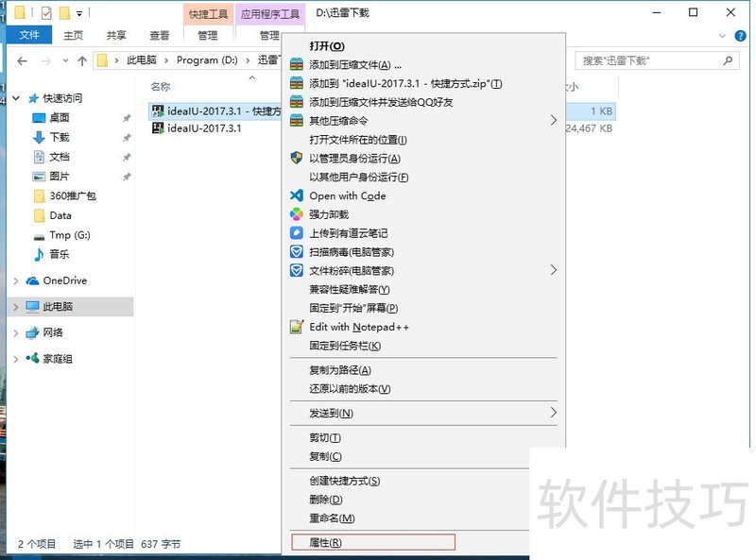This screenshot has width=756, height=560.
Task: Select 复制(C) from context menu
Action: point(325,456)
